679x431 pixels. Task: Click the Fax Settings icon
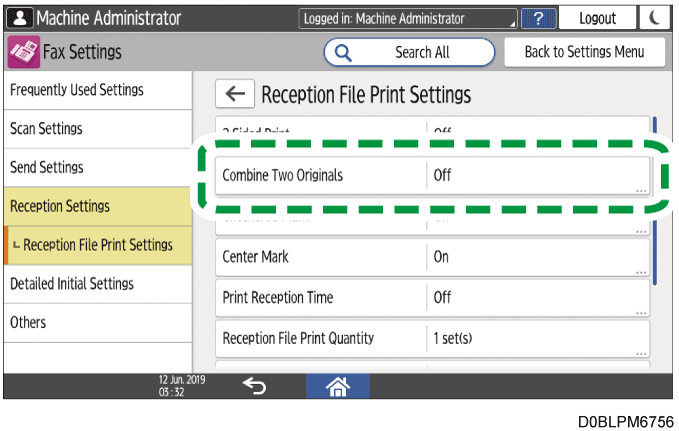[20, 52]
